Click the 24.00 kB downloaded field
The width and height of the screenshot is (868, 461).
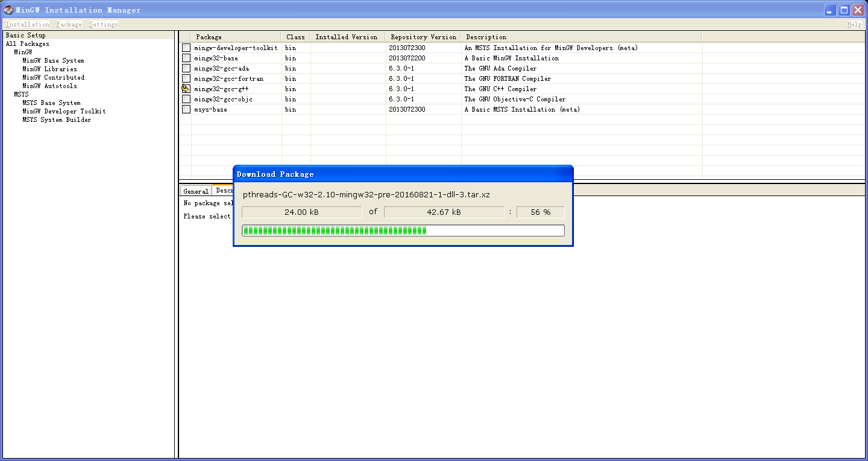pyautogui.click(x=301, y=212)
